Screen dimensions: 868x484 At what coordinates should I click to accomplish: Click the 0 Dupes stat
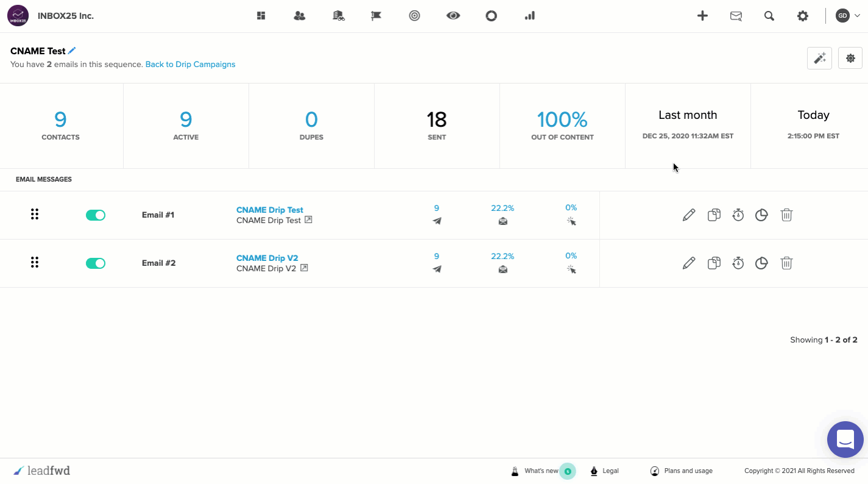tap(311, 126)
